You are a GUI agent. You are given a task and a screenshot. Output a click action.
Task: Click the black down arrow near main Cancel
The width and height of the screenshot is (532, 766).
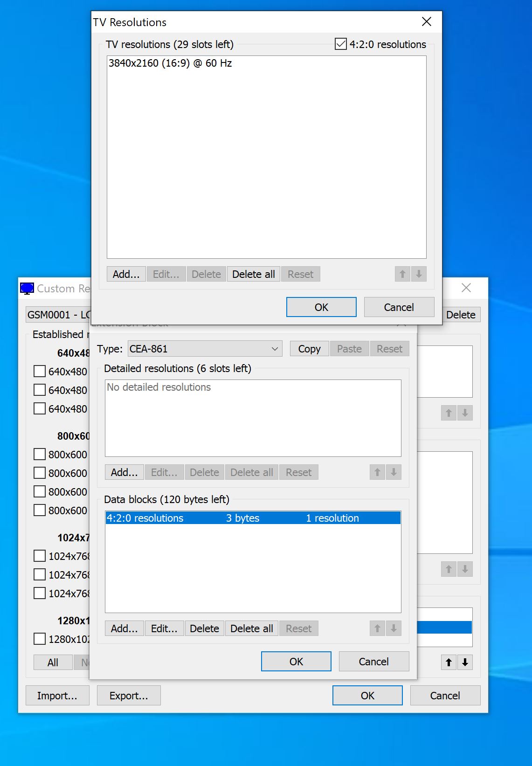[x=465, y=662]
